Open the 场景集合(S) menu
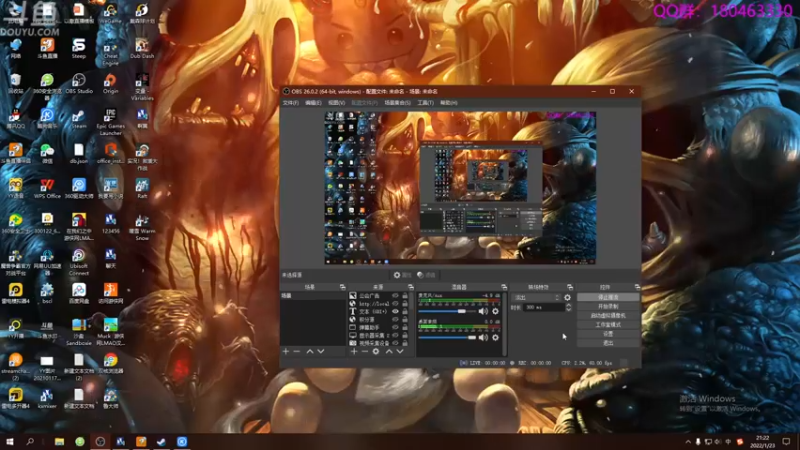The height and width of the screenshot is (450, 800). tap(397, 103)
